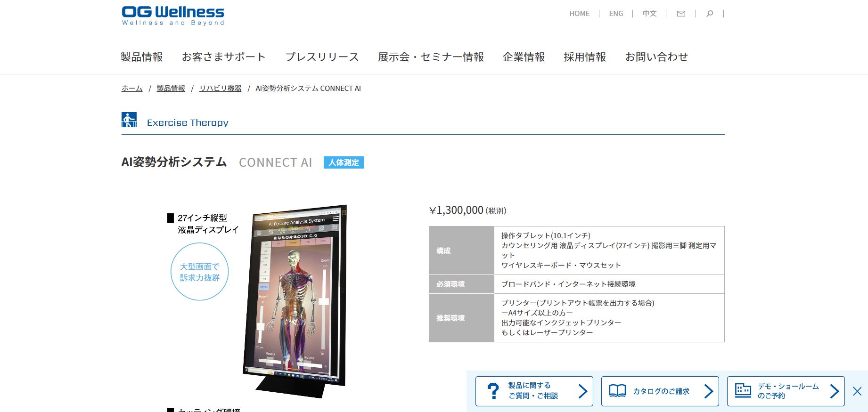Click the デモ・ショールームのご予約 button

click(x=786, y=391)
